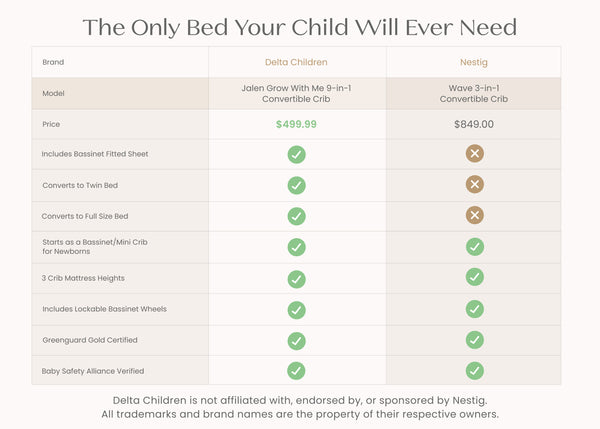Click Delta Children's Twin Bed checkmark

[x=297, y=186]
